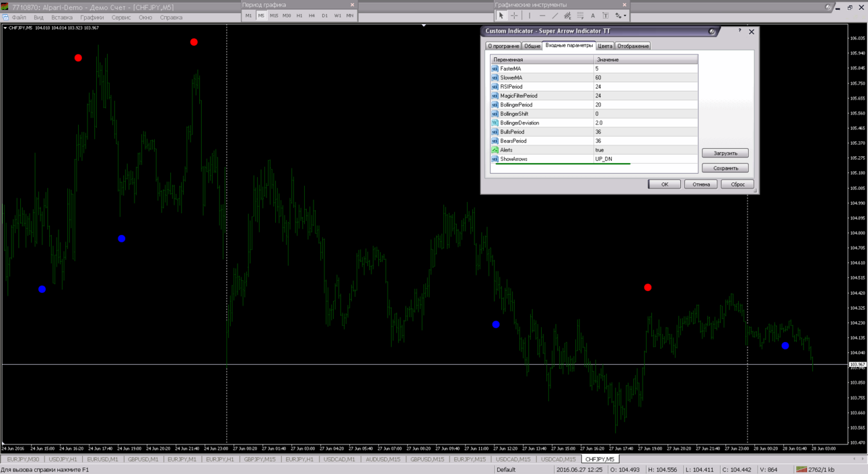Click the RSIPeriod variable icon

(x=495, y=87)
